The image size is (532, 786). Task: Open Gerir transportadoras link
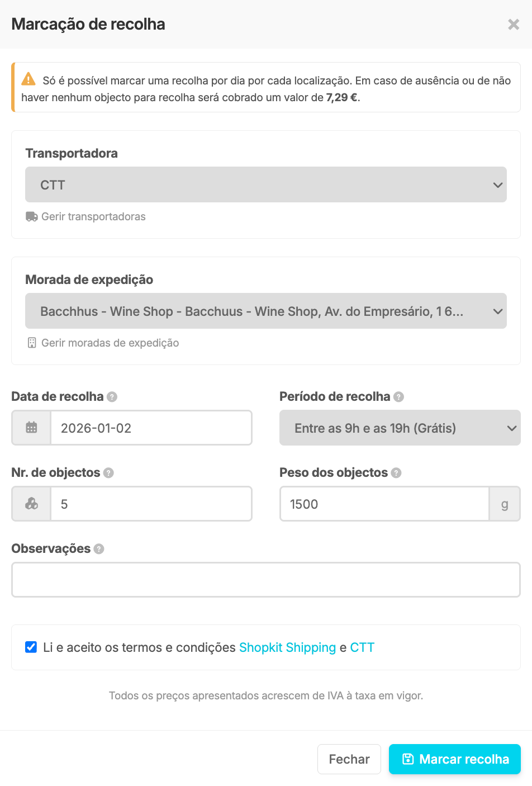point(93,217)
